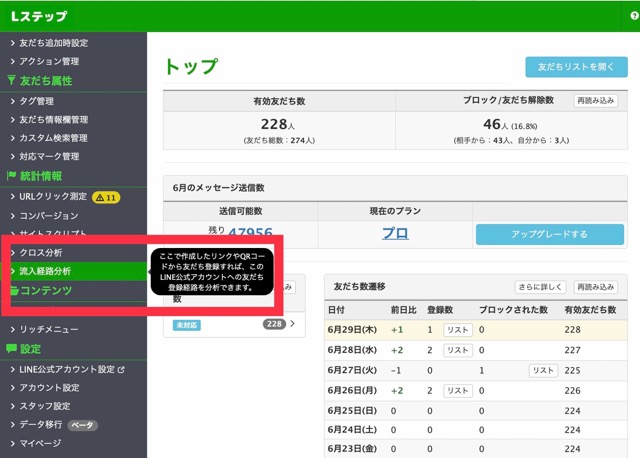Click external link icon beside LINE公式アカウント設定
Viewport: 640px width, 458px height.
point(122,369)
